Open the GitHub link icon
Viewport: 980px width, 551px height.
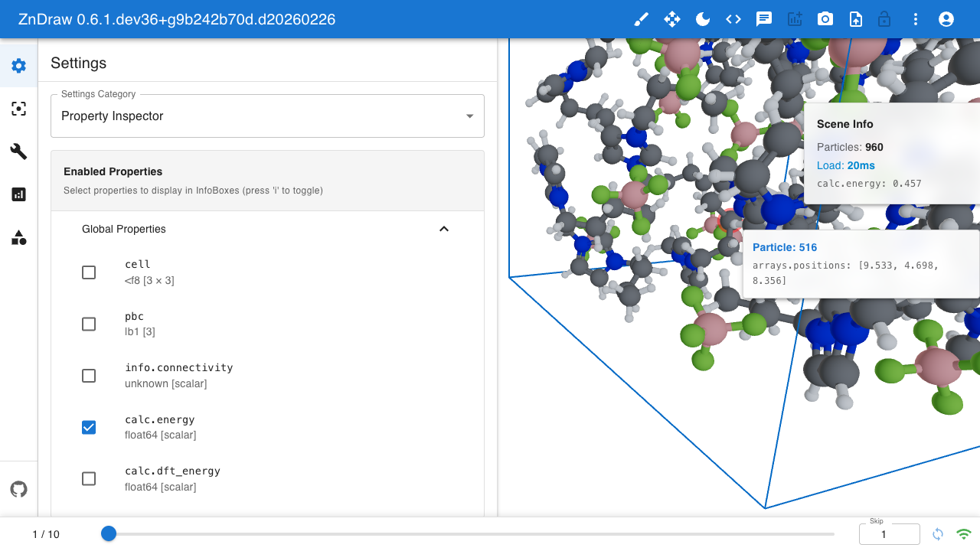(19, 489)
